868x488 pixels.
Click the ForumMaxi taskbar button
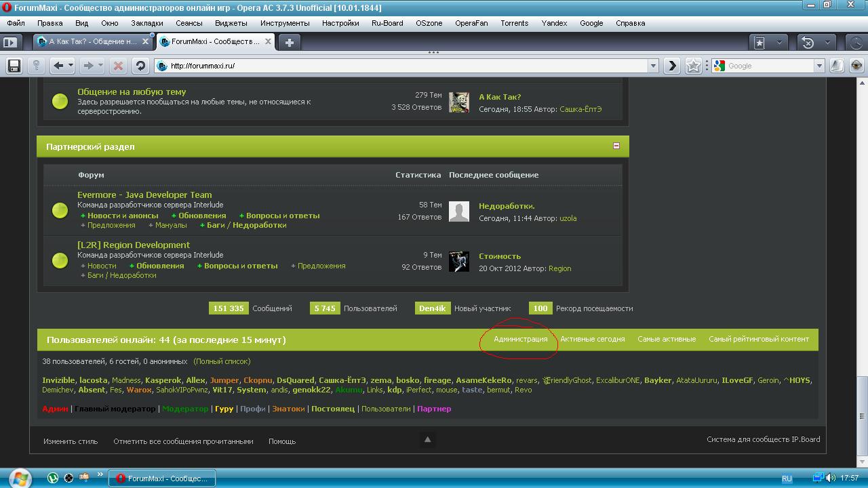tap(162, 479)
